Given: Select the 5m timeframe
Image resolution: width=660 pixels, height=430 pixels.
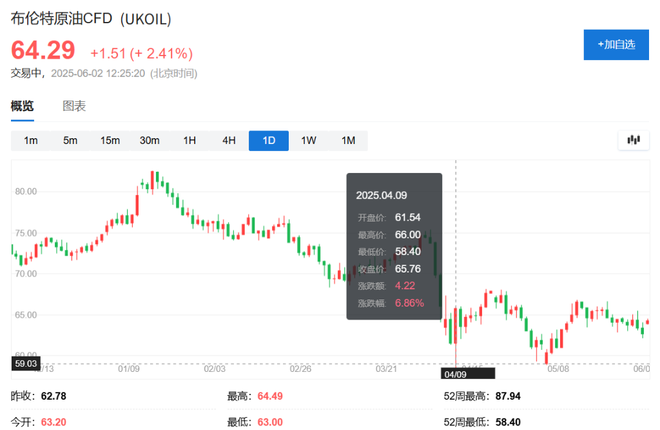Looking at the screenshot, I should (70, 141).
